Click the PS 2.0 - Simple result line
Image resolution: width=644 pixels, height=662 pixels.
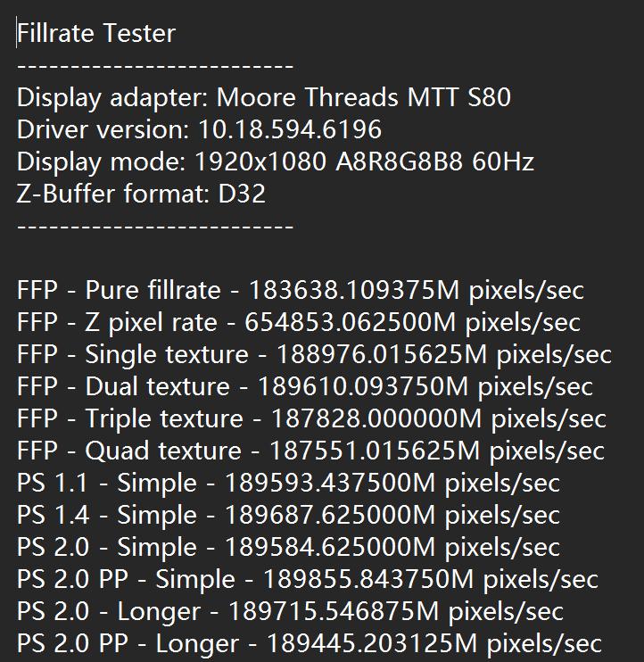coord(288,548)
